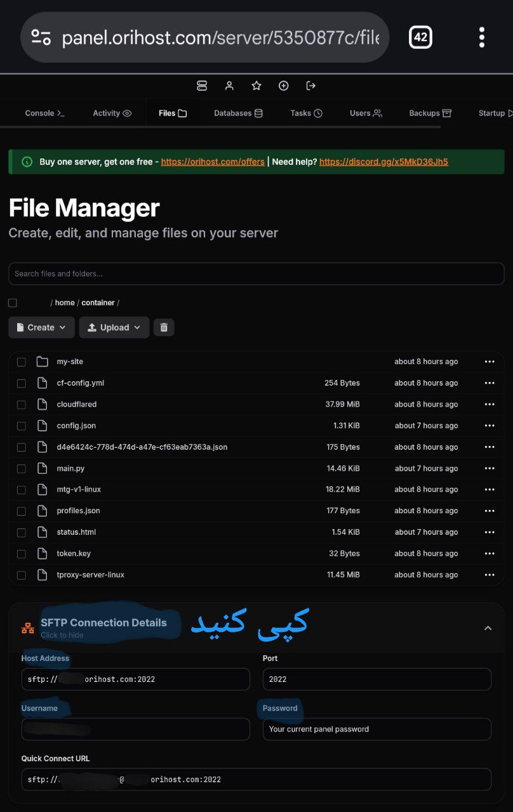Switch to the Databases tab
Screen dimensions: 513x812
(x=238, y=113)
